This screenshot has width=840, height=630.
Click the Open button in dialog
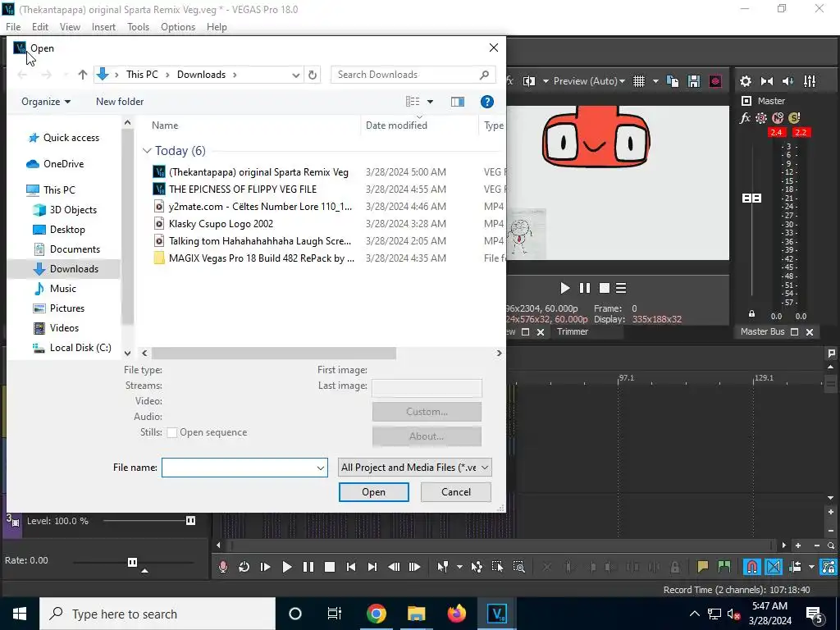point(373,492)
